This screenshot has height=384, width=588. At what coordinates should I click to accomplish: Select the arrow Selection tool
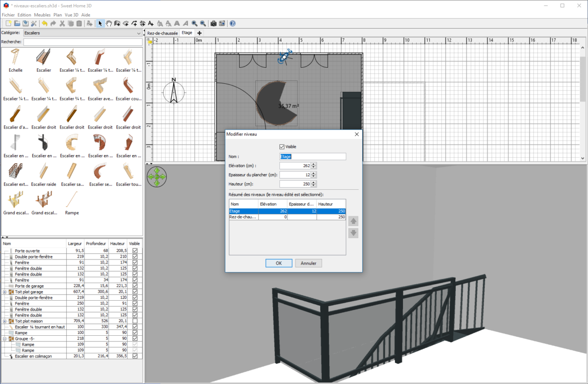point(101,23)
